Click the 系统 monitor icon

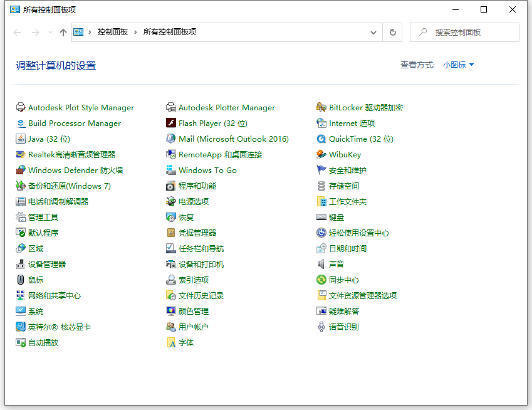click(21, 311)
